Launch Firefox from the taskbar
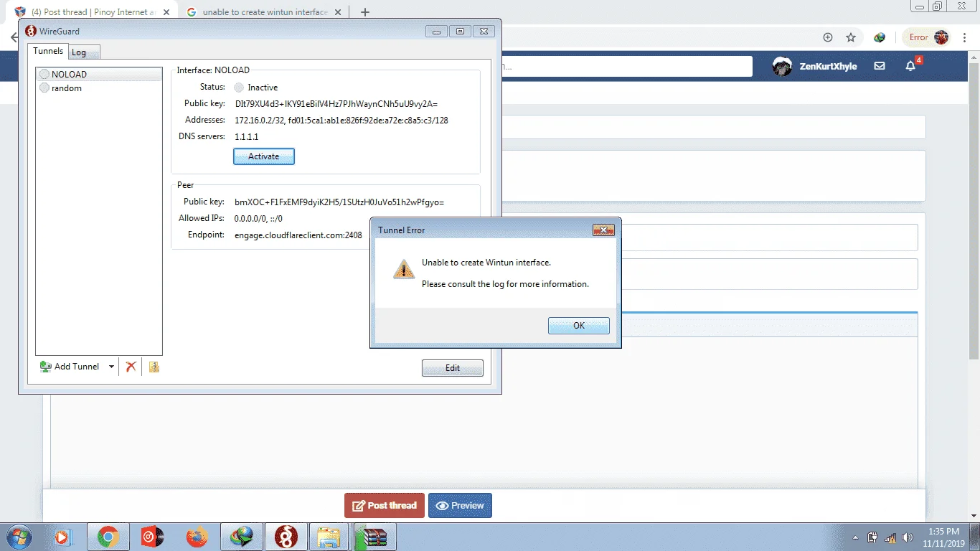 click(x=197, y=537)
